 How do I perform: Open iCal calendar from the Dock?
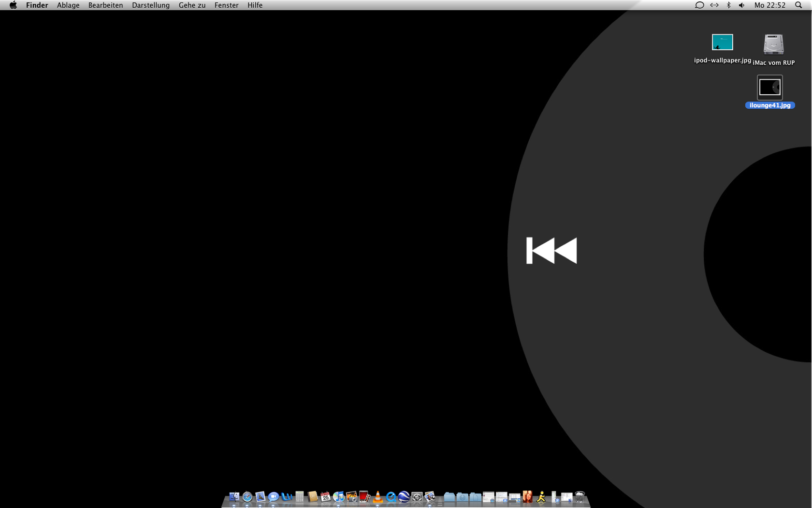click(325, 497)
